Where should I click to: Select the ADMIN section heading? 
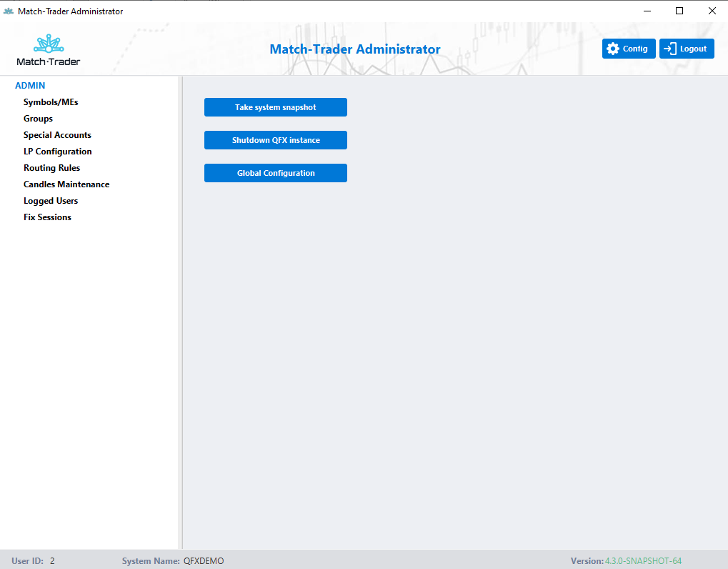click(30, 86)
